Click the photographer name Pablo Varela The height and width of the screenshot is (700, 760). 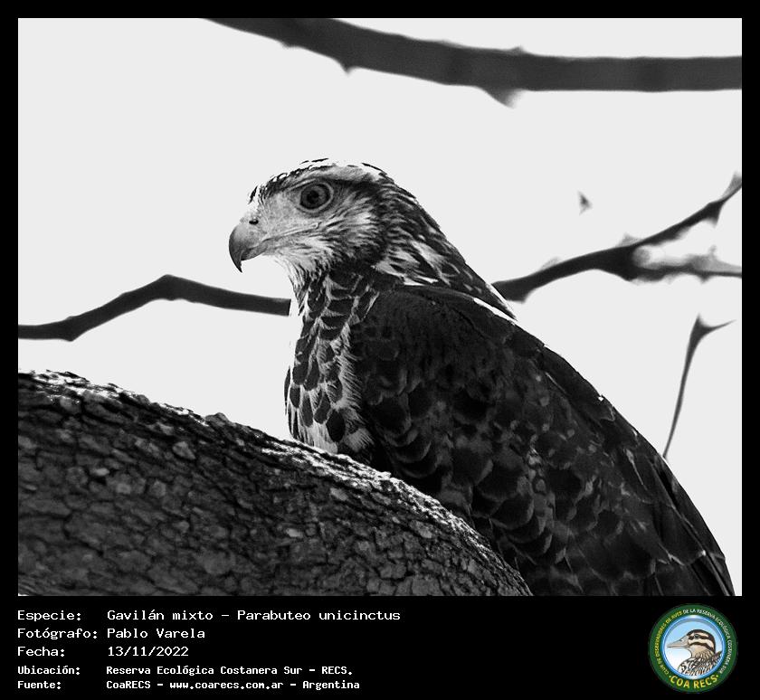tap(156, 633)
